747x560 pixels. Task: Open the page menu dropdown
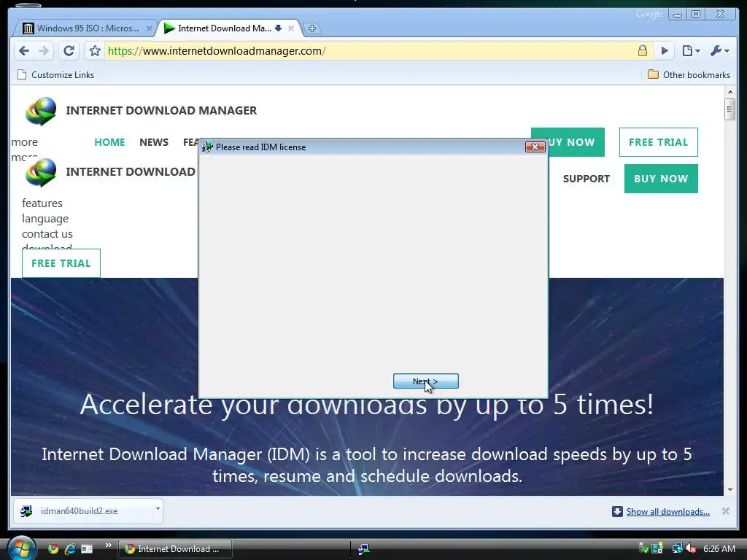tap(691, 51)
